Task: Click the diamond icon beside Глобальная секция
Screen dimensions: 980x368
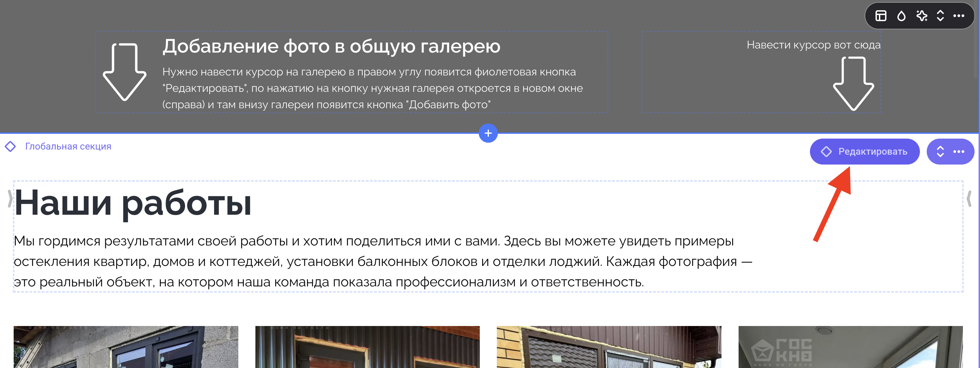Action: [x=10, y=146]
